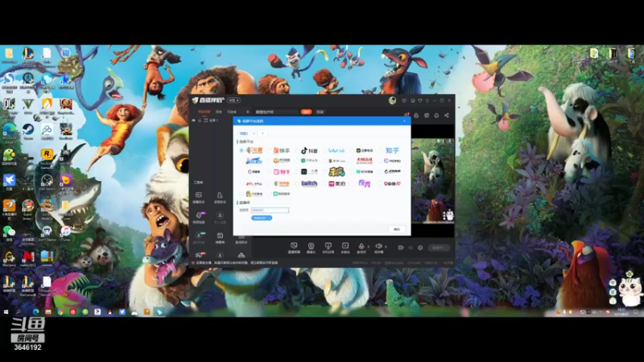Image resolution: width=644 pixels, height=362 pixels.
Task: Select the Kuaishou (快手) platform radio button
Action: pyautogui.click(x=270, y=150)
